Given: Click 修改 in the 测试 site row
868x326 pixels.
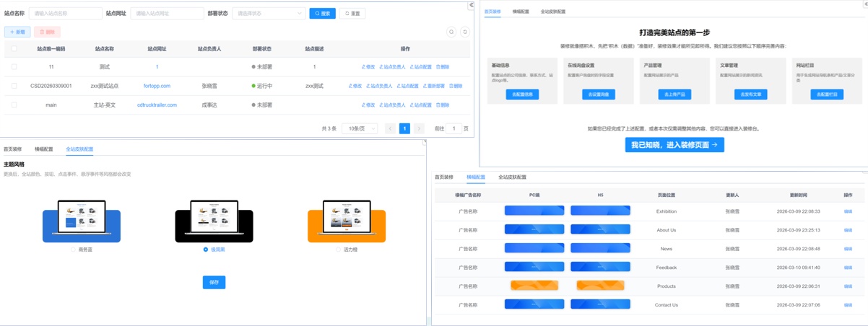Looking at the screenshot, I should pos(368,67).
